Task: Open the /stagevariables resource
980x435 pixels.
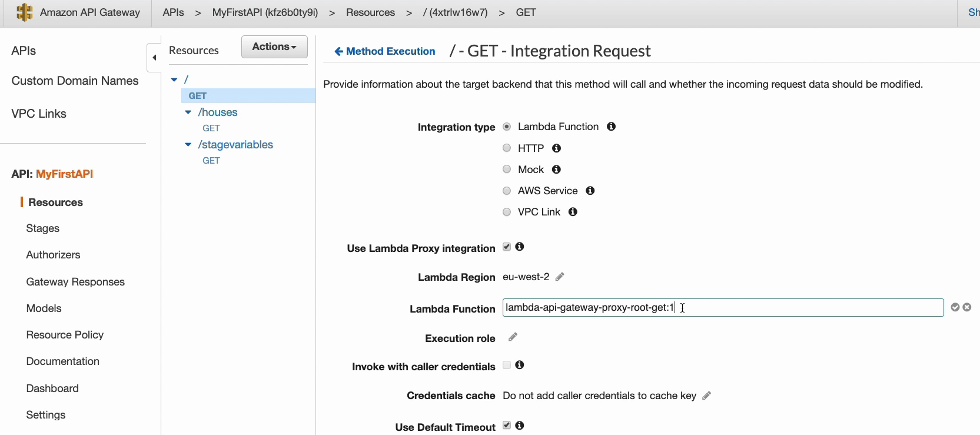Action: coord(235,145)
